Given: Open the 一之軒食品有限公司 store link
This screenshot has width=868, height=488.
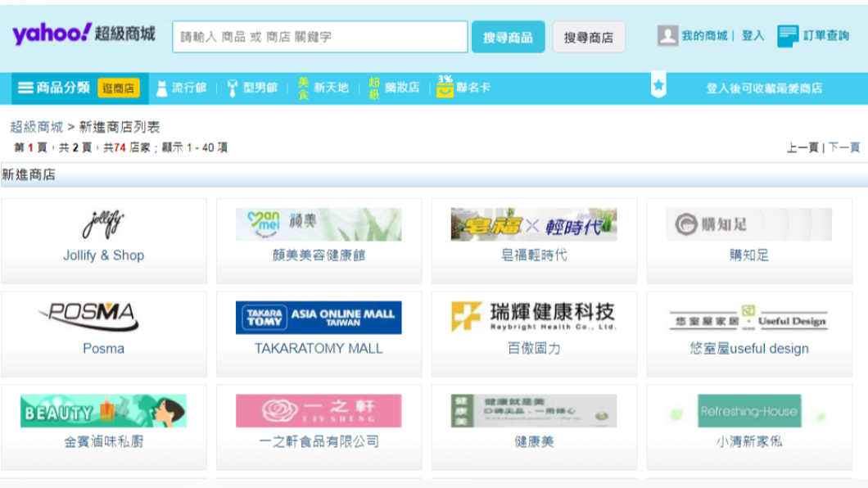Looking at the screenshot, I should tap(319, 441).
